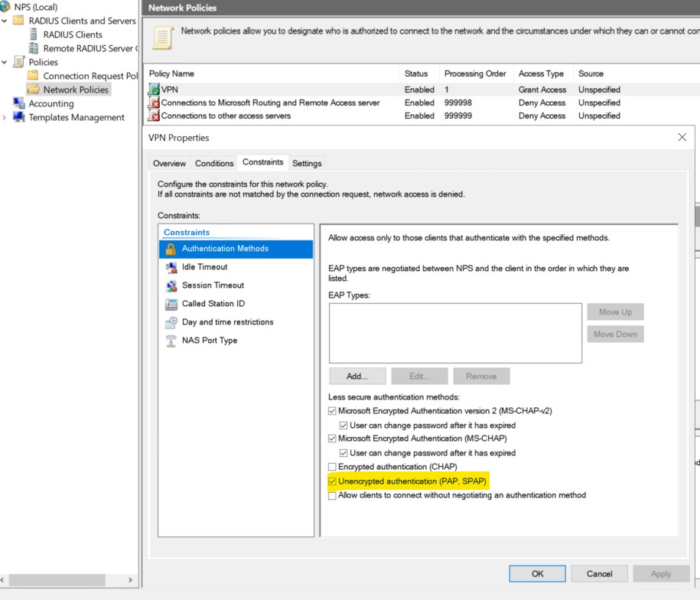Switch to the Settings tab
This screenshot has width=700, height=600.
pyautogui.click(x=307, y=164)
